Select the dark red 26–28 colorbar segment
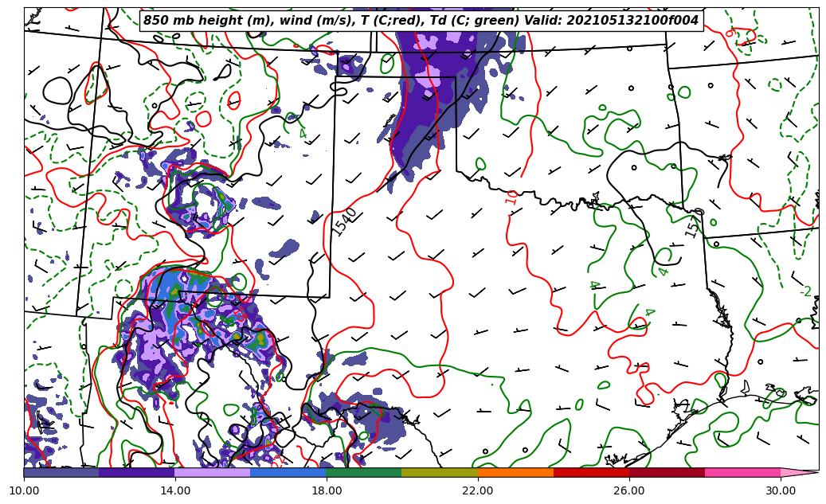The width and height of the screenshot is (826, 504). [x=667, y=472]
